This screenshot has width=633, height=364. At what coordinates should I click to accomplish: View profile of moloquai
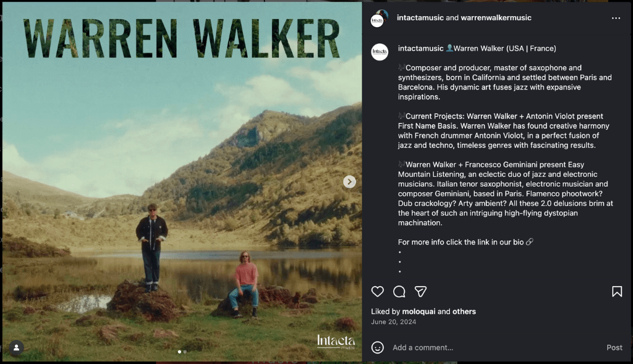coord(418,311)
